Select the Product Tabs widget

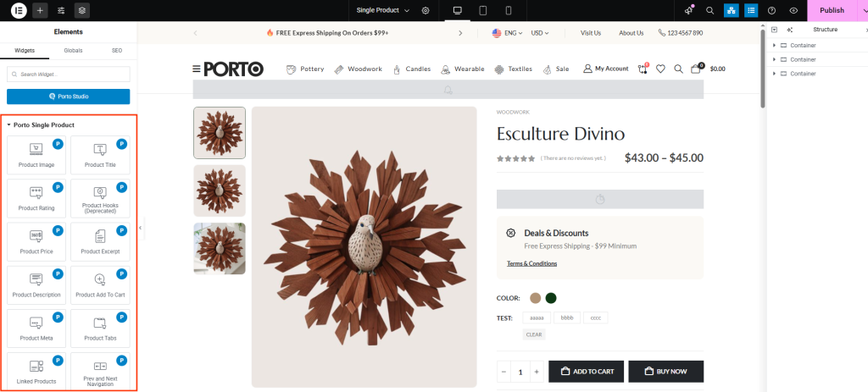click(x=100, y=328)
